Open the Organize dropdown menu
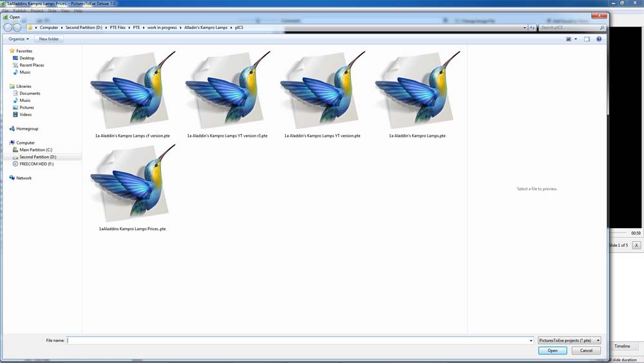The width and height of the screenshot is (644, 363). (19, 39)
